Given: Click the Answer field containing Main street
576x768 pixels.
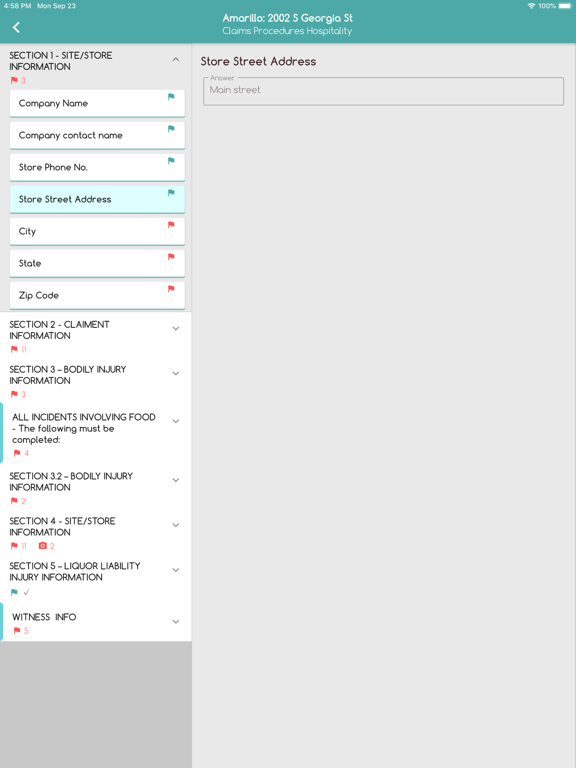Looking at the screenshot, I should [x=384, y=91].
